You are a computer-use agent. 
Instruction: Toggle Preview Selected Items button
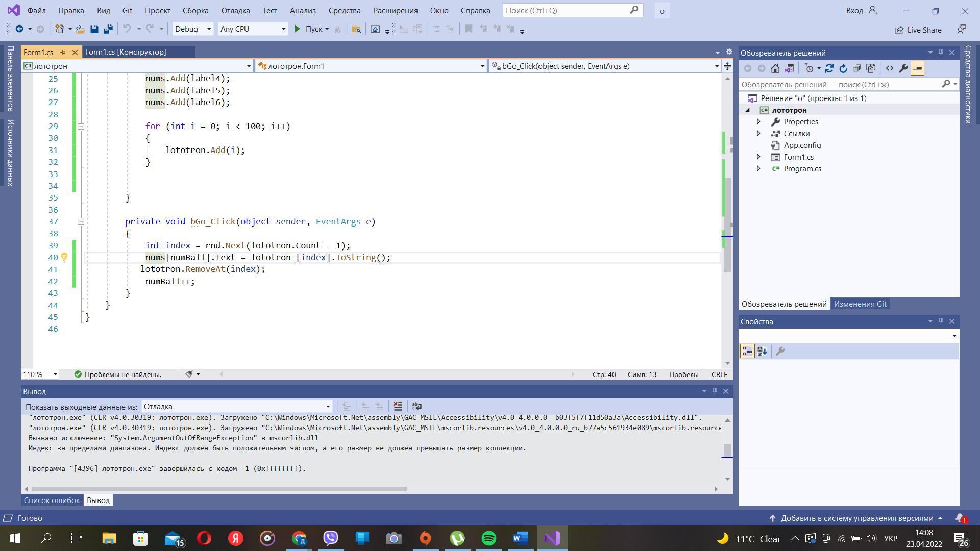pyautogui.click(x=917, y=68)
